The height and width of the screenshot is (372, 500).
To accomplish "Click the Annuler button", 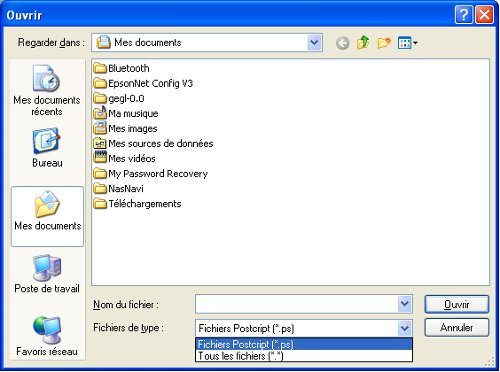I will (457, 328).
